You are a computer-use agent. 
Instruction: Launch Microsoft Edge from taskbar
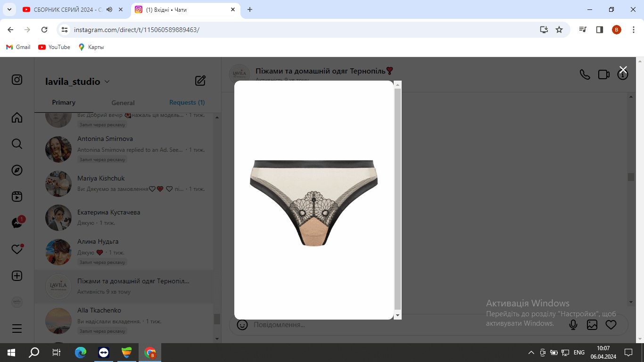tap(81, 352)
